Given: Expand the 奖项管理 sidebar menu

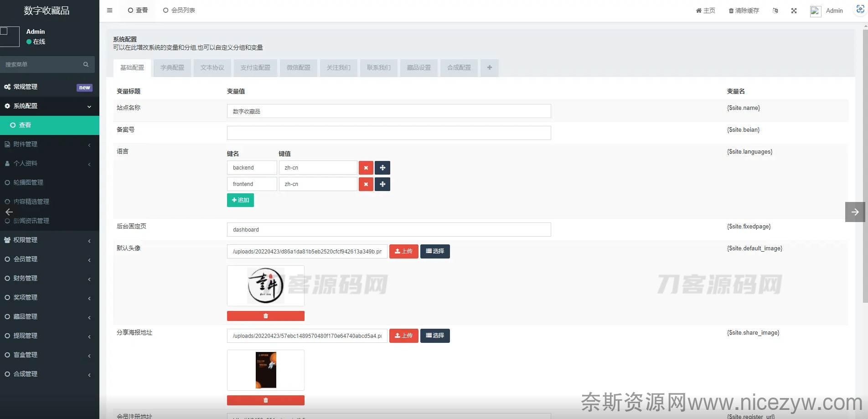Looking at the screenshot, I should point(50,297).
